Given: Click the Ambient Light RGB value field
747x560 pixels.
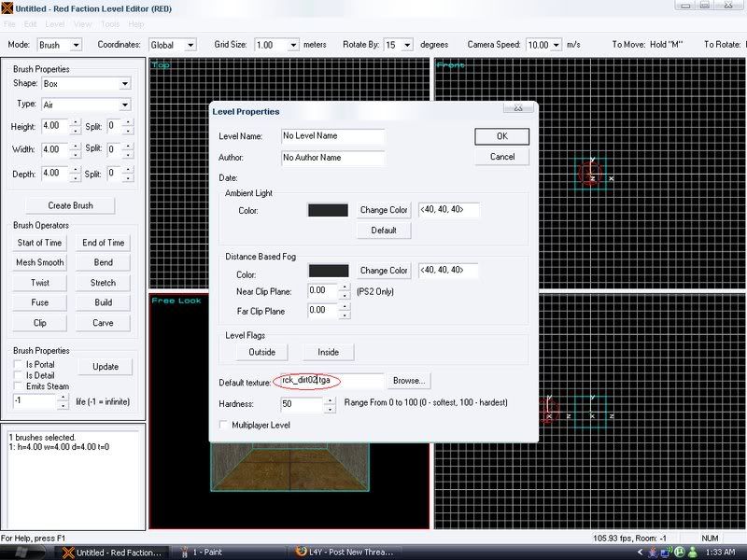Looking at the screenshot, I should 449,210.
